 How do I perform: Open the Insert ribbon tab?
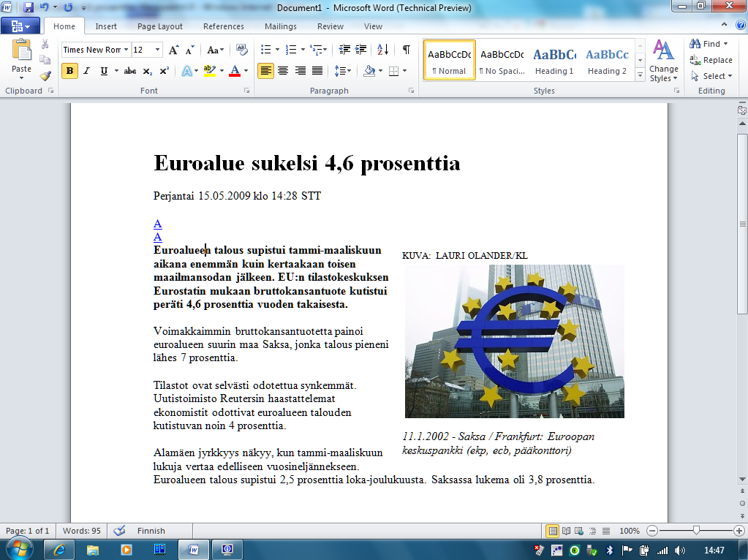(x=106, y=26)
